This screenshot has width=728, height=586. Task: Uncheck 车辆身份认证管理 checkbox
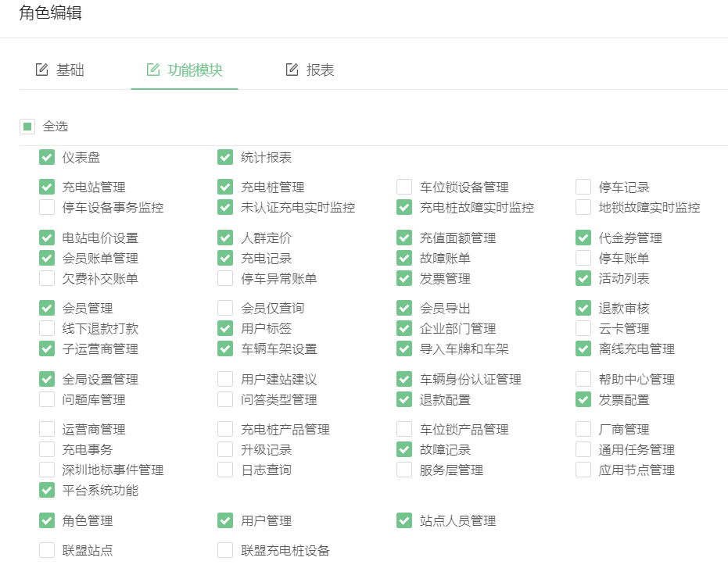tap(404, 379)
